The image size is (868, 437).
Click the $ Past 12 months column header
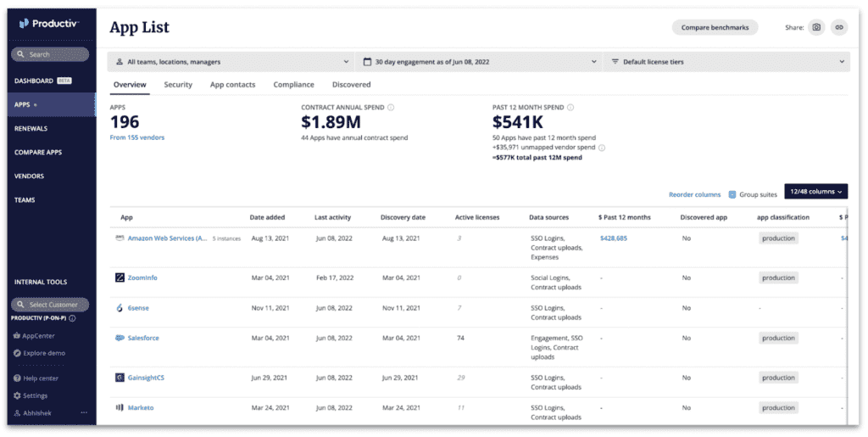[x=625, y=217]
